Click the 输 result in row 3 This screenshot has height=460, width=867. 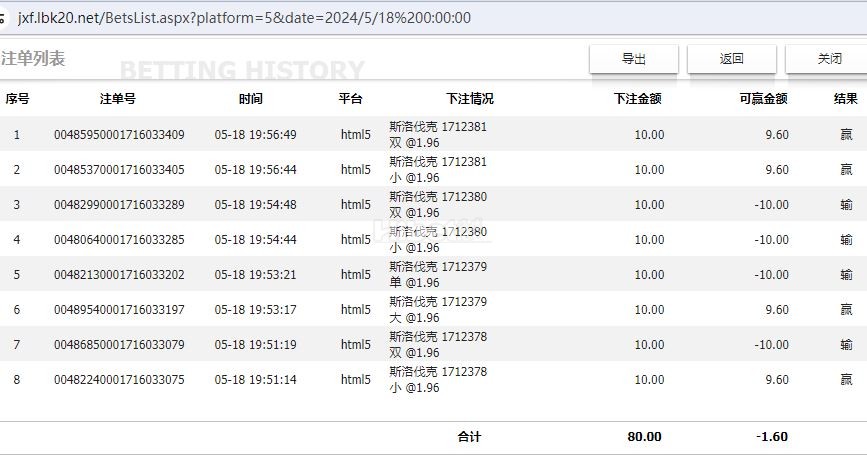pyautogui.click(x=846, y=205)
